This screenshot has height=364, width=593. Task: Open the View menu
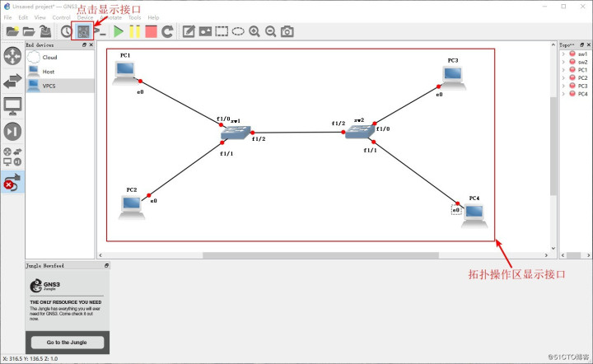[x=40, y=17]
